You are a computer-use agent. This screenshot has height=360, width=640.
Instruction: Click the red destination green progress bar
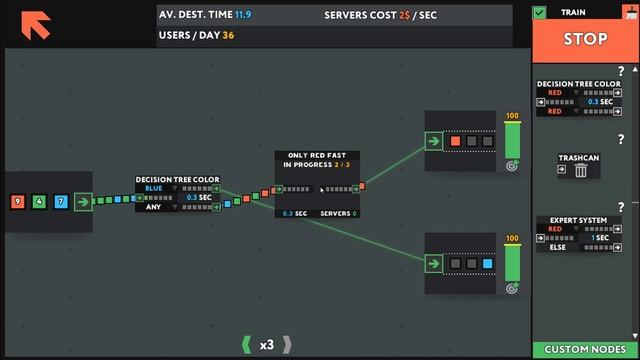[x=512, y=140]
